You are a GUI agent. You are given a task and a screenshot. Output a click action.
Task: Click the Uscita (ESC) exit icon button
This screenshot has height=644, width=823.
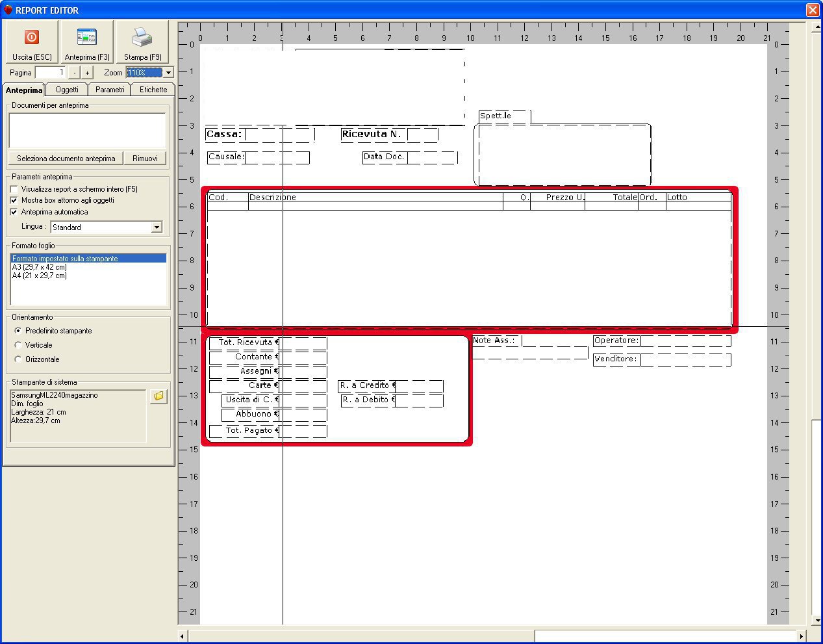click(32, 42)
